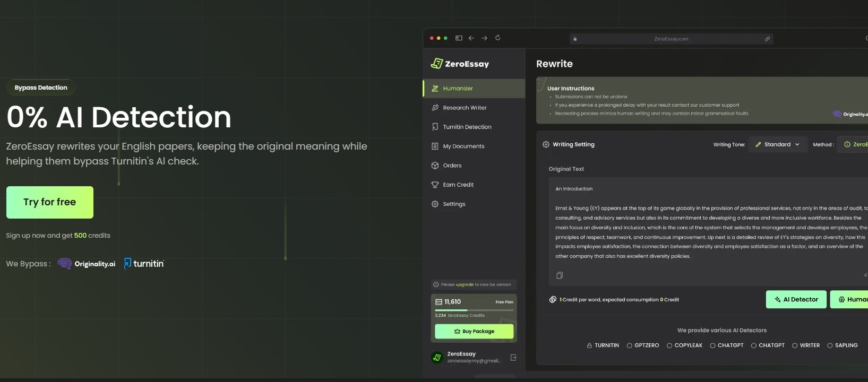Open Research Writer in the sidebar
The width and height of the screenshot is (868, 382).
474,108
